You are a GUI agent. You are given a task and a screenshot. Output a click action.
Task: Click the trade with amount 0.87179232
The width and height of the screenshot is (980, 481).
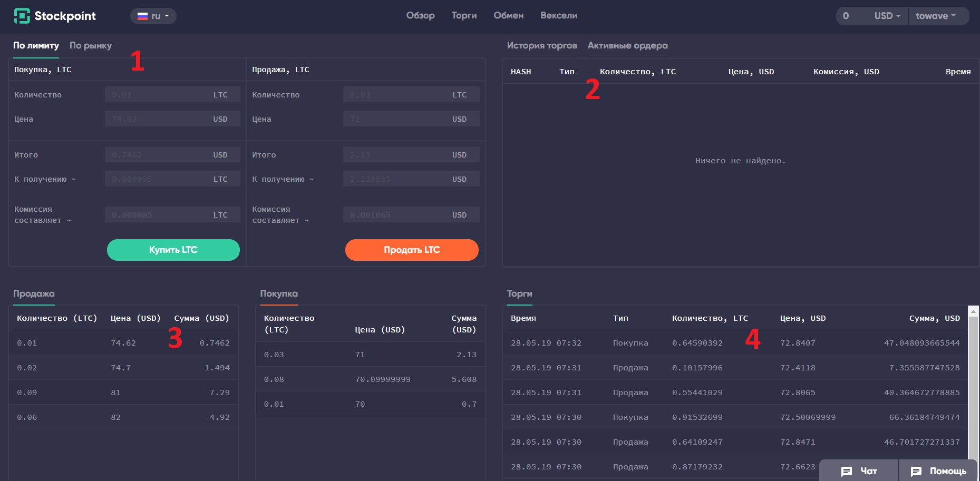click(x=735, y=467)
